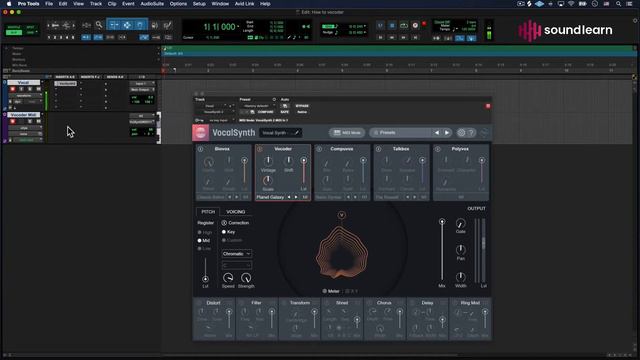
Task: Toggle the Vocoder module power button
Action: [260, 149]
